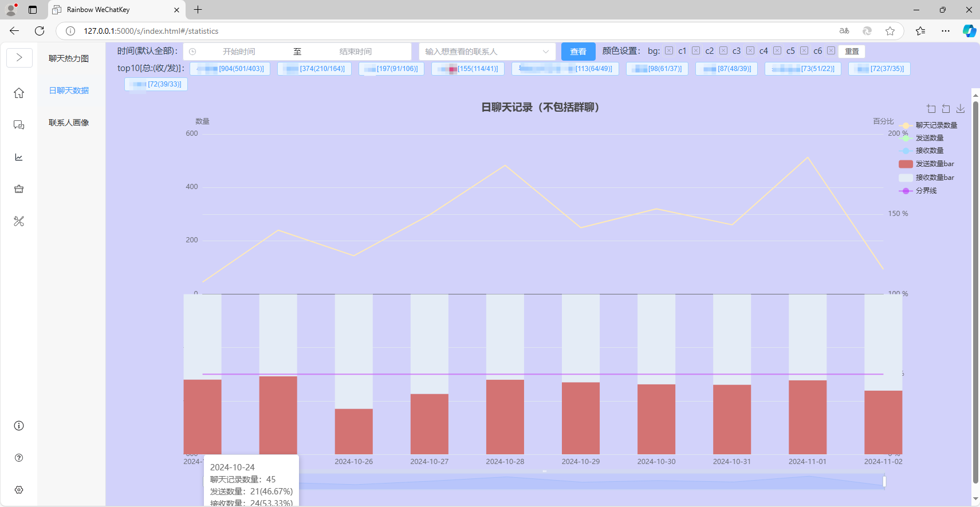Screen dimensions: 980x507
Task: Open the c5 color picker
Action: coord(804,51)
